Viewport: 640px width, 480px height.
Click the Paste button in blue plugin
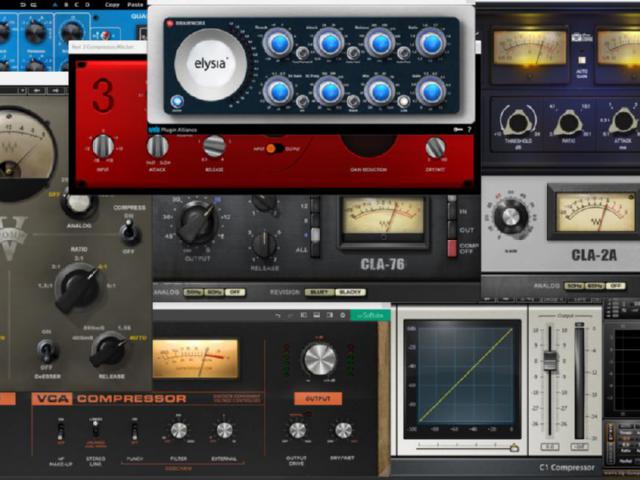click(x=135, y=5)
